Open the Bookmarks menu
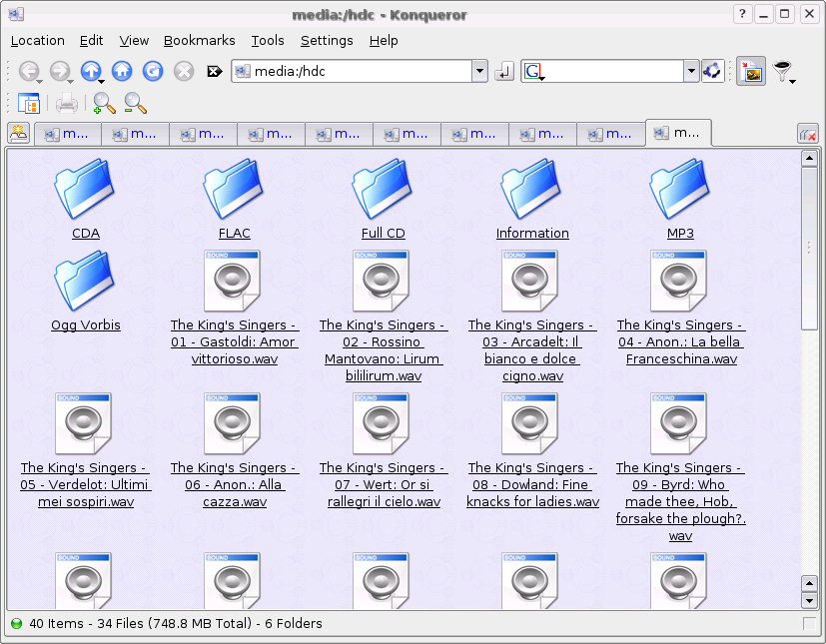The image size is (826, 644). (x=199, y=41)
